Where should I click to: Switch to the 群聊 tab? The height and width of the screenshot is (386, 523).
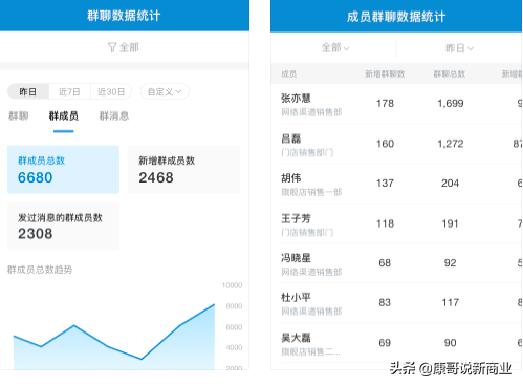[18, 116]
